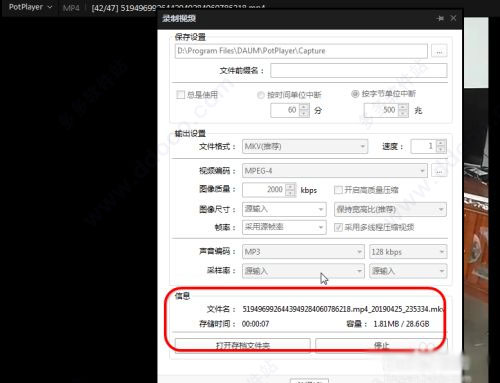Pin the record video dialog
This screenshot has width=500, height=383.
tap(440, 19)
